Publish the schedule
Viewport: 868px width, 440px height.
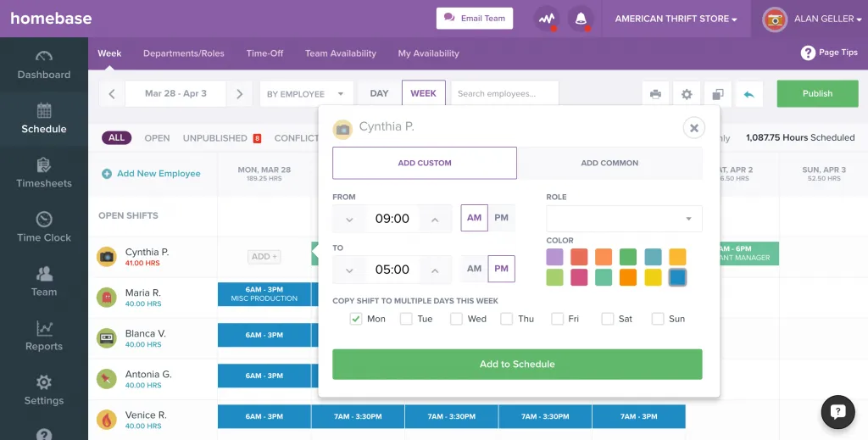coord(817,94)
